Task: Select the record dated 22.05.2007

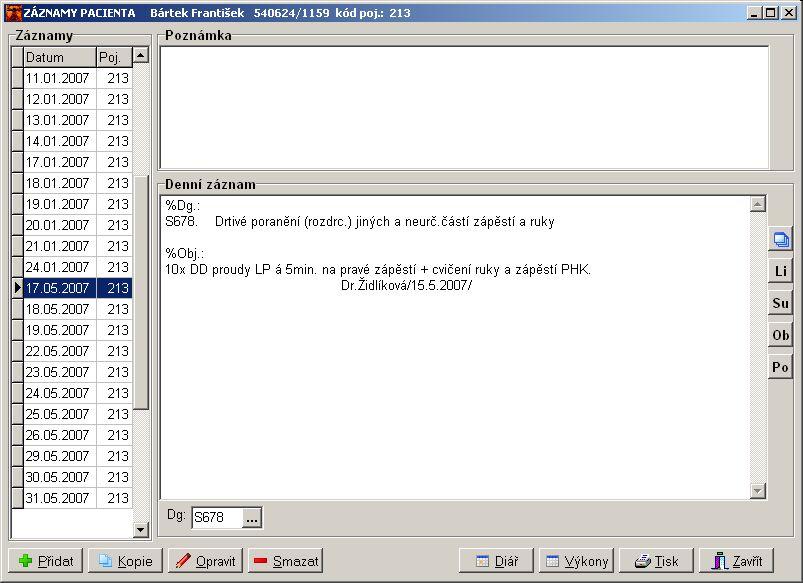Action: coord(78,351)
